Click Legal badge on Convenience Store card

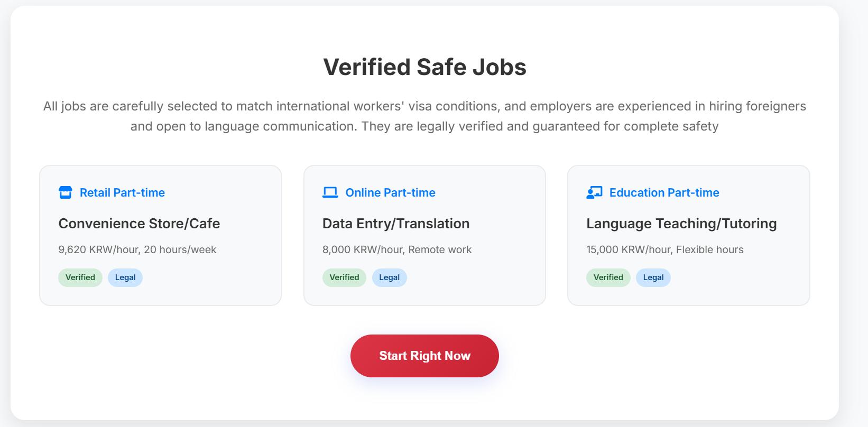tap(125, 277)
